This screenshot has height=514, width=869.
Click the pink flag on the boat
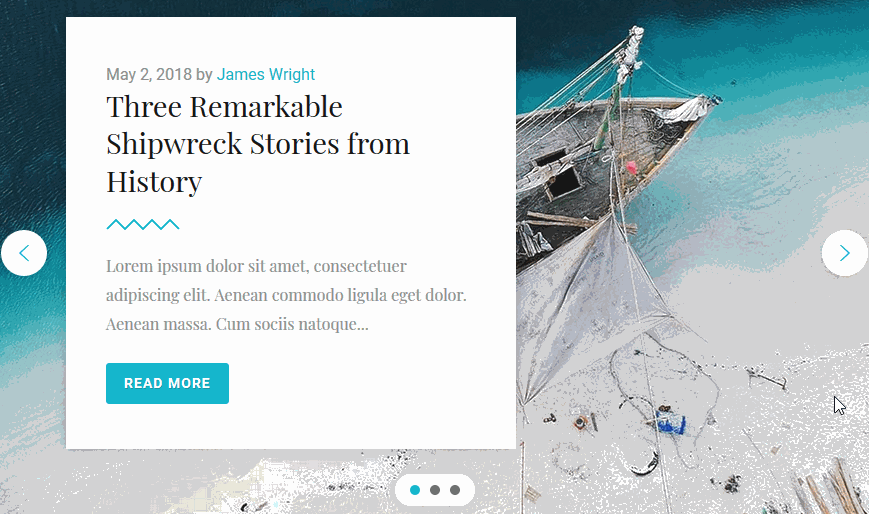click(632, 167)
